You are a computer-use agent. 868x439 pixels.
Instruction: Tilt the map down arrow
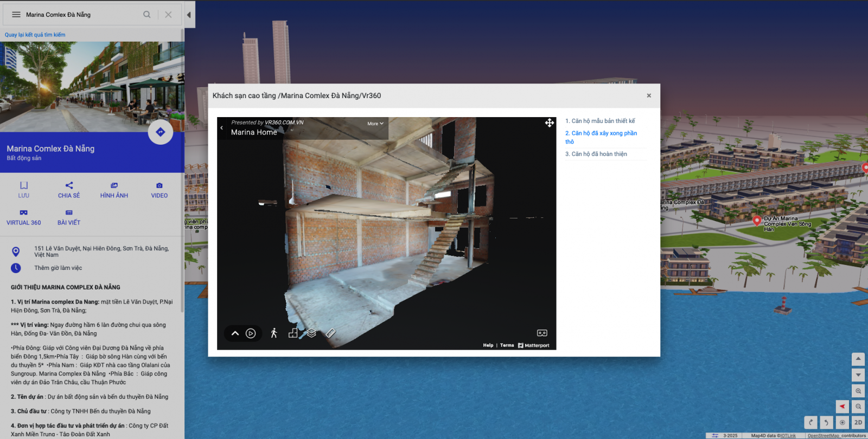[x=858, y=375]
